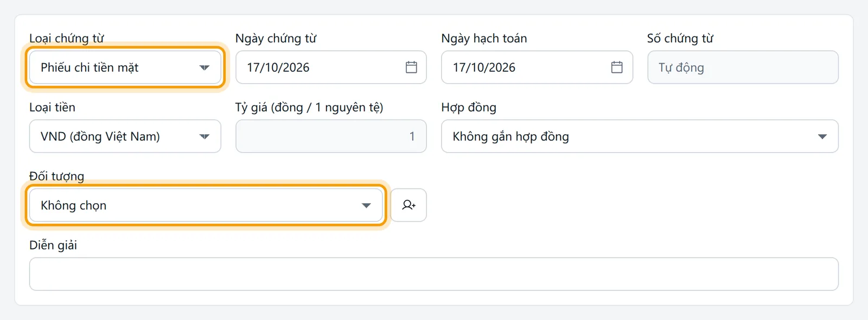Open the Đối tượng dropdown
The height and width of the screenshot is (320, 868).
coord(206,205)
